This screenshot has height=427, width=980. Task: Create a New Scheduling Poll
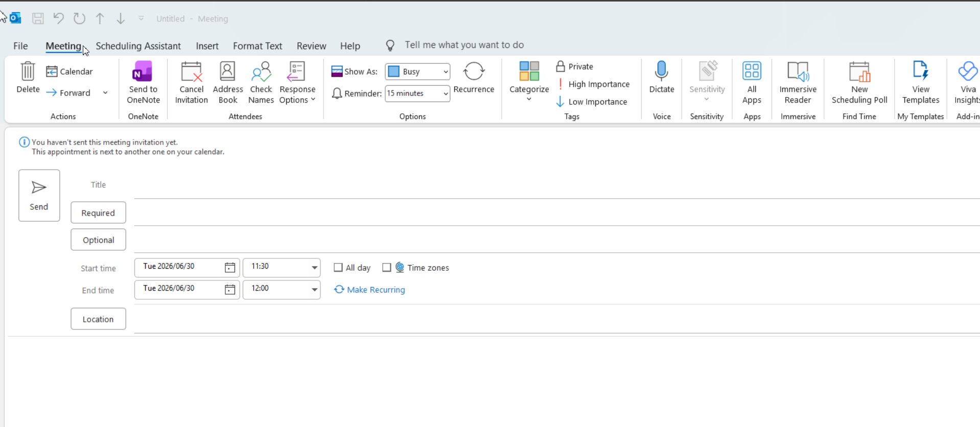[x=859, y=82]
